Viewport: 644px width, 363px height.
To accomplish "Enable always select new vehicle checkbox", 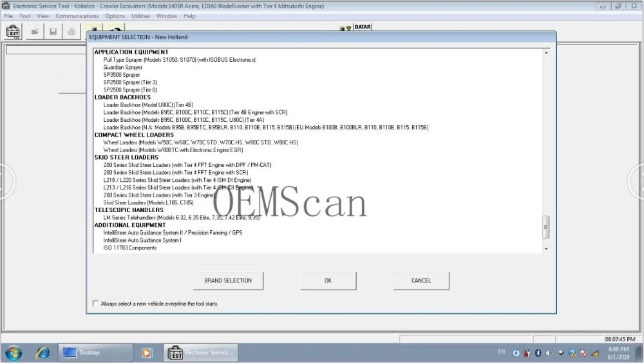I will 95,304.
